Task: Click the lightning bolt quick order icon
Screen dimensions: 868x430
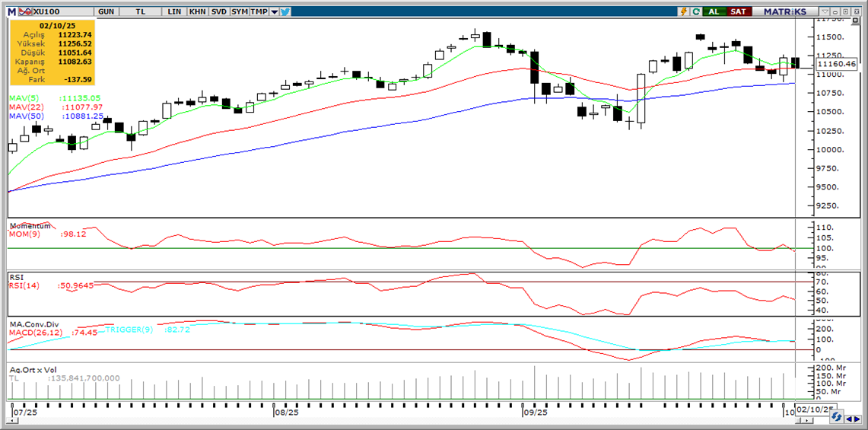Action: [684, 11]
